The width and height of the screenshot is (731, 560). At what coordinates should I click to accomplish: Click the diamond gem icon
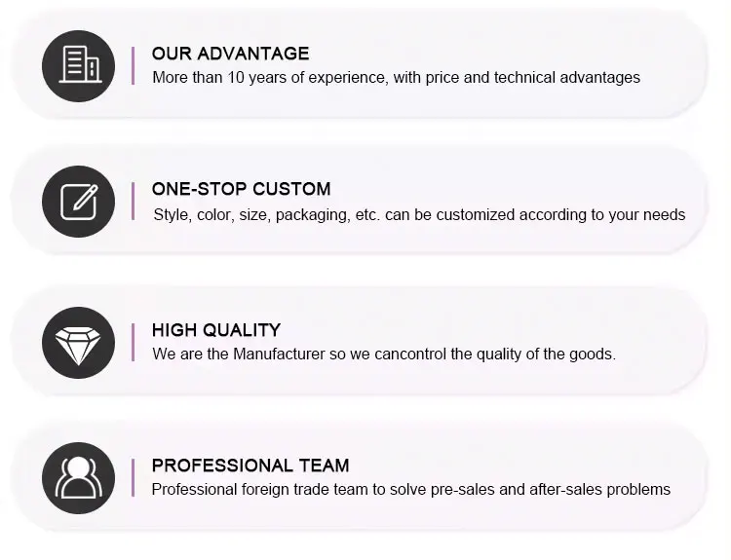click(x=79, y=342)
